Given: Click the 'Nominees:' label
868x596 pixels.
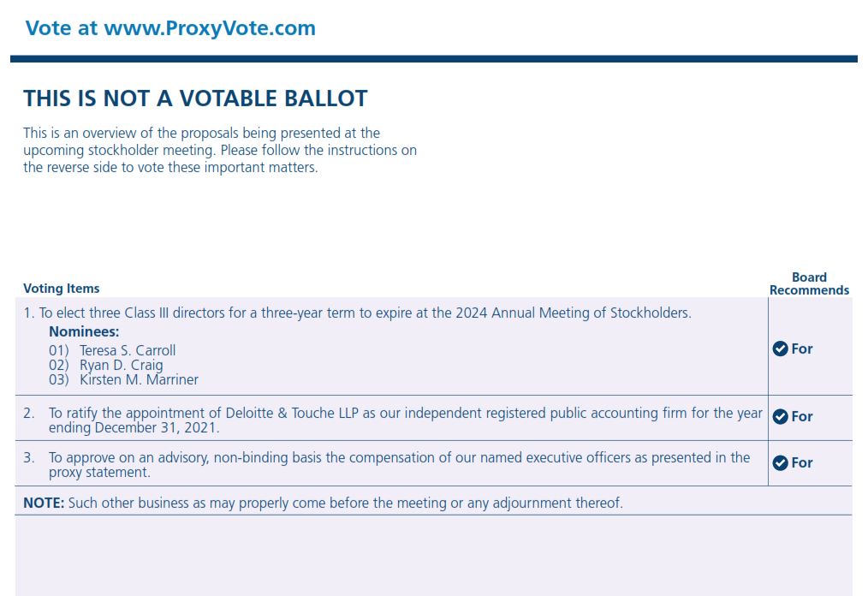Looking at the screenshot, I should 84,331.
